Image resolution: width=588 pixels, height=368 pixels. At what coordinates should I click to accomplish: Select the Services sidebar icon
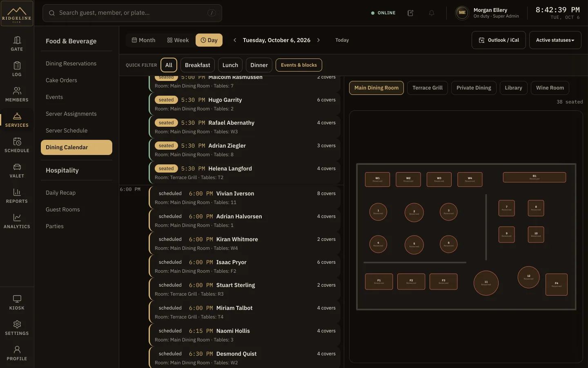pos(17,120)
